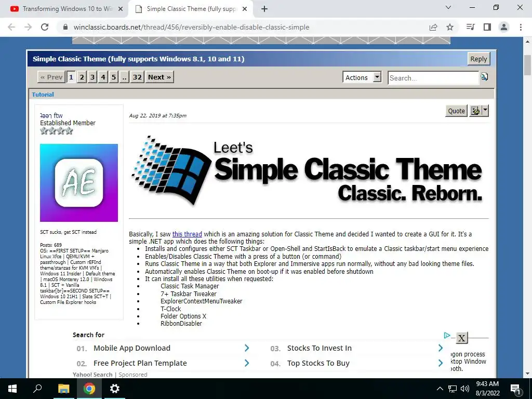Open Windows taskbar search
532x399 pixels.
click(x=37, y=389)
